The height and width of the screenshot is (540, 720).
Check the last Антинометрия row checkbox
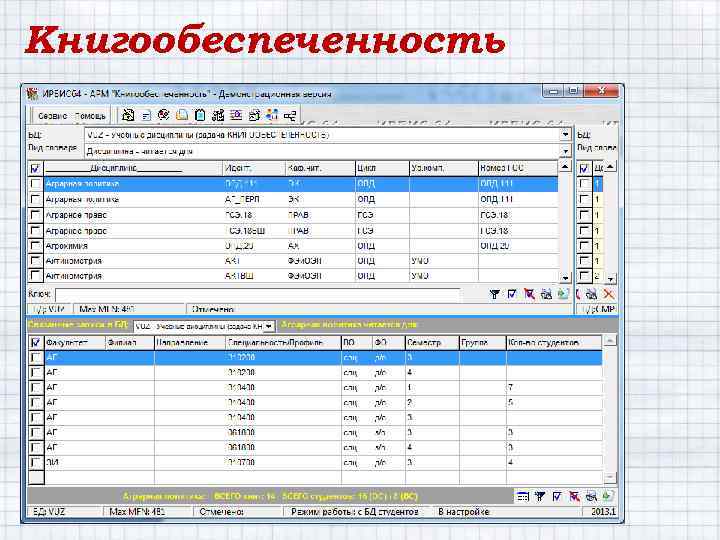point(35,276)
